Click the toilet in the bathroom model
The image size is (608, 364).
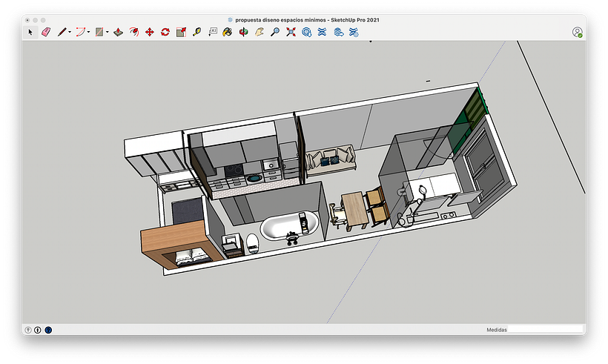click(x=252, y=243)
